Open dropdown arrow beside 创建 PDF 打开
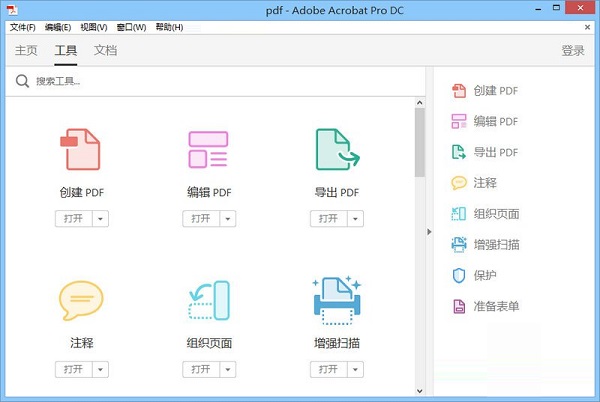This screenshot has height=402, width=600. click(100, 219)
